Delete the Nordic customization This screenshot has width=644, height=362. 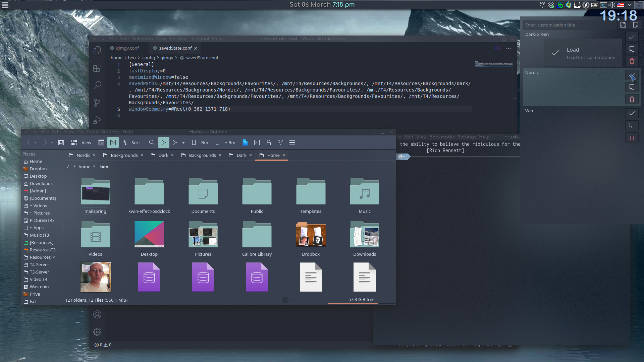click(x=632, y=99)
